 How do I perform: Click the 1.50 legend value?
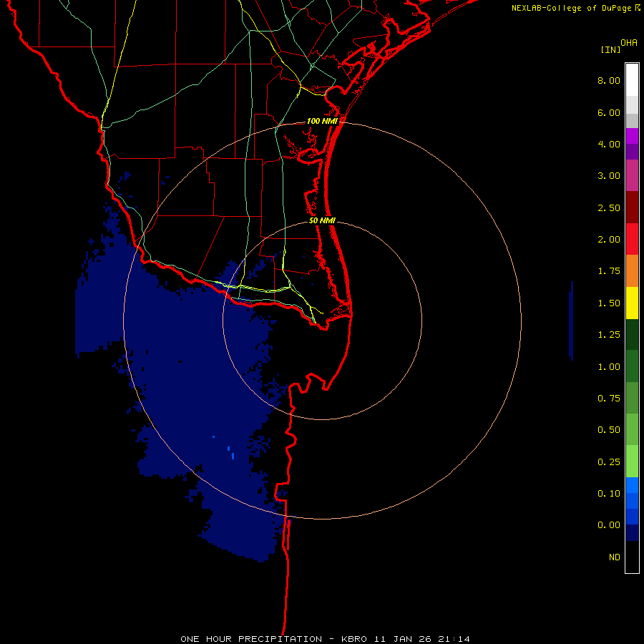tap(609, 303)
